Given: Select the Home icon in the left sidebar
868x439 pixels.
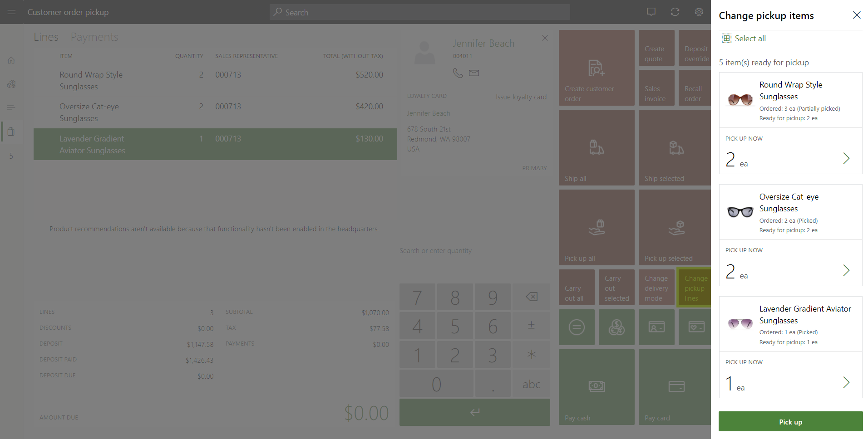Looking at the screenshot, I should (x=11, y=60).
